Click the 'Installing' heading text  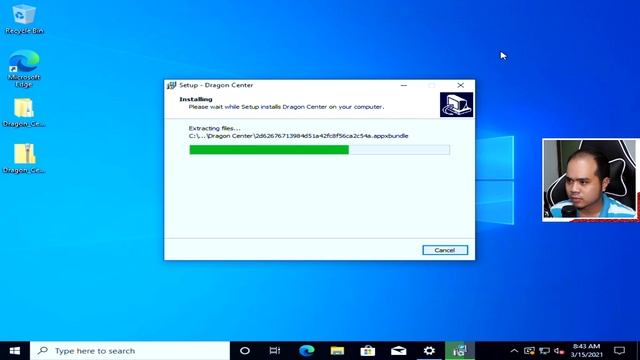196,99
